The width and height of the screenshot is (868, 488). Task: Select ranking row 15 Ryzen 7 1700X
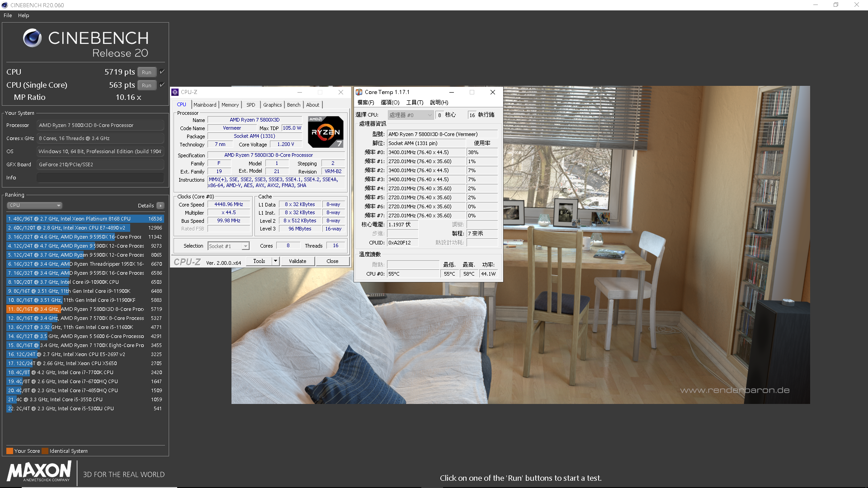pyautogui.click(x=85, y=345)
